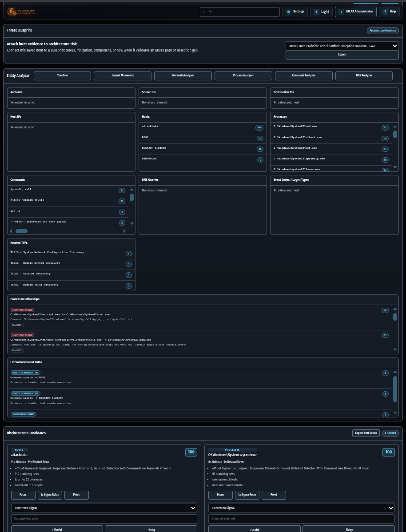The height and width of the screenshot is (532, 406).
Task: Click Focus button on cmd.exe card
Action: tap(220, 495)
